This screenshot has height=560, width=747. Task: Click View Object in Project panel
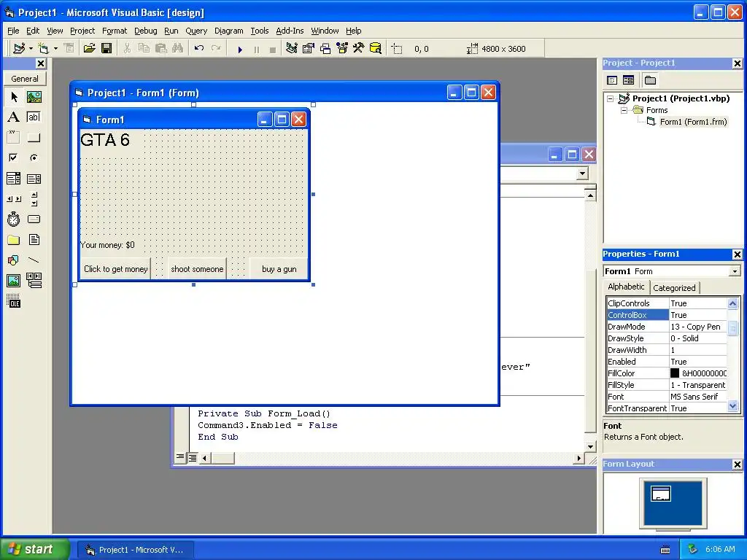coord(628,80)
